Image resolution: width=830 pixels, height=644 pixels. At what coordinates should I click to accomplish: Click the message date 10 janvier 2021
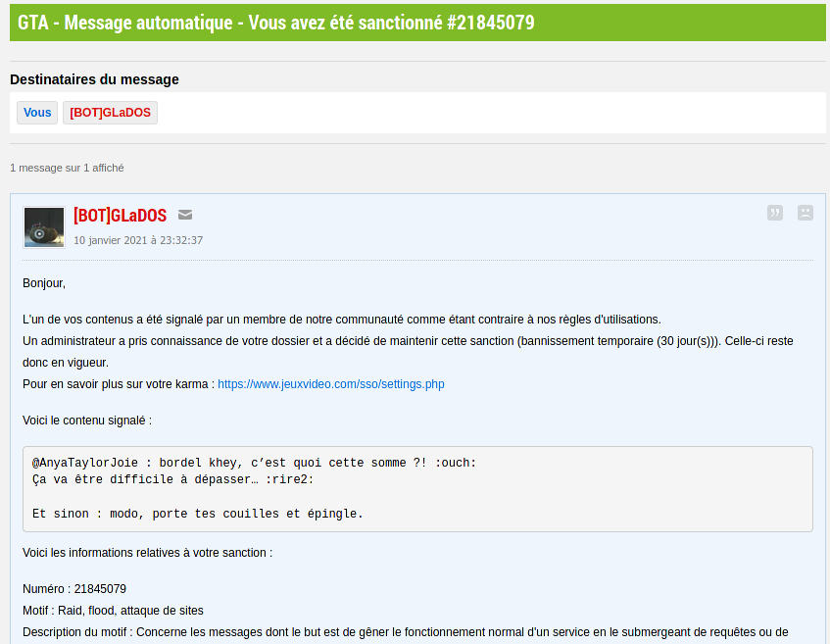pos(138,239)
